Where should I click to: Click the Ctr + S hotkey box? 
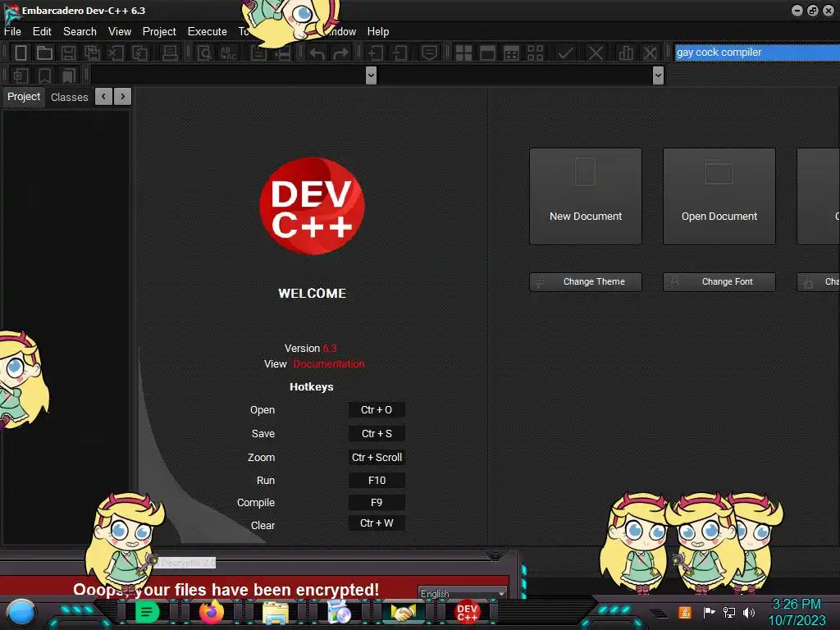pos(377,433)
